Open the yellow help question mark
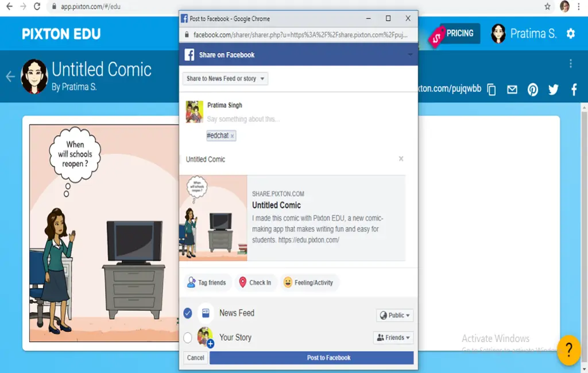This screenshot has height=373, width=588. (x=569, y=350)
